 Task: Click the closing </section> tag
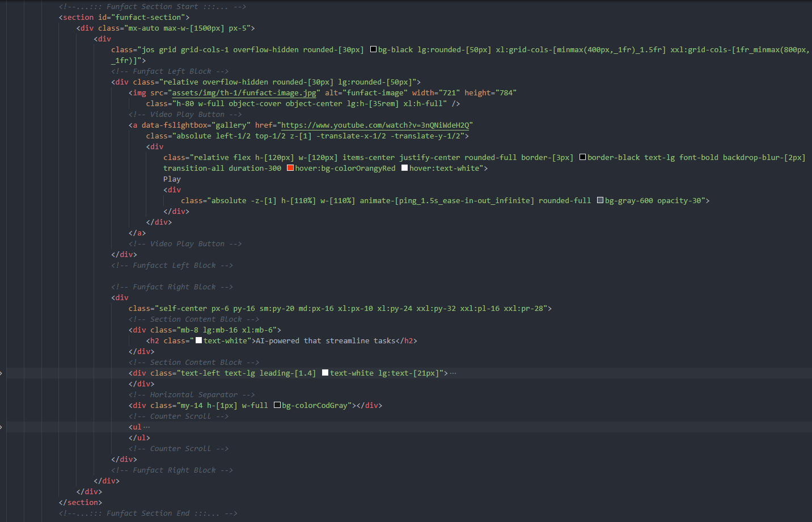(81, 502)
